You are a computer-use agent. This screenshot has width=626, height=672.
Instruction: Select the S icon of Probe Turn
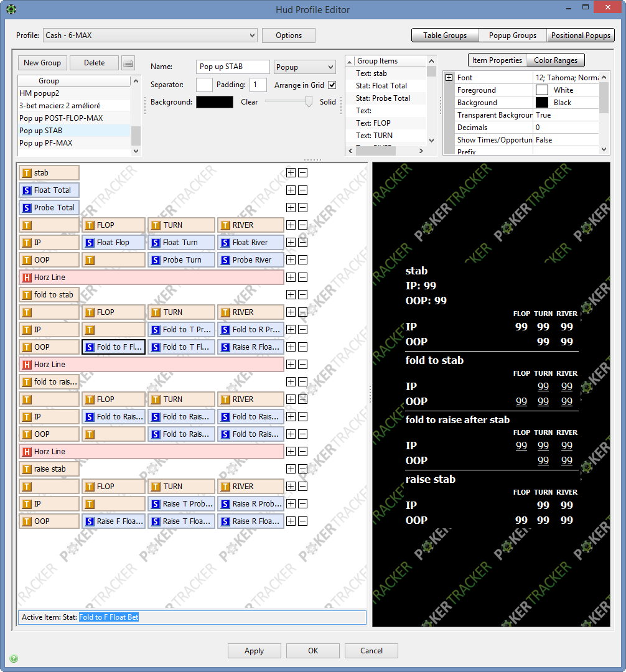[156, 260]
